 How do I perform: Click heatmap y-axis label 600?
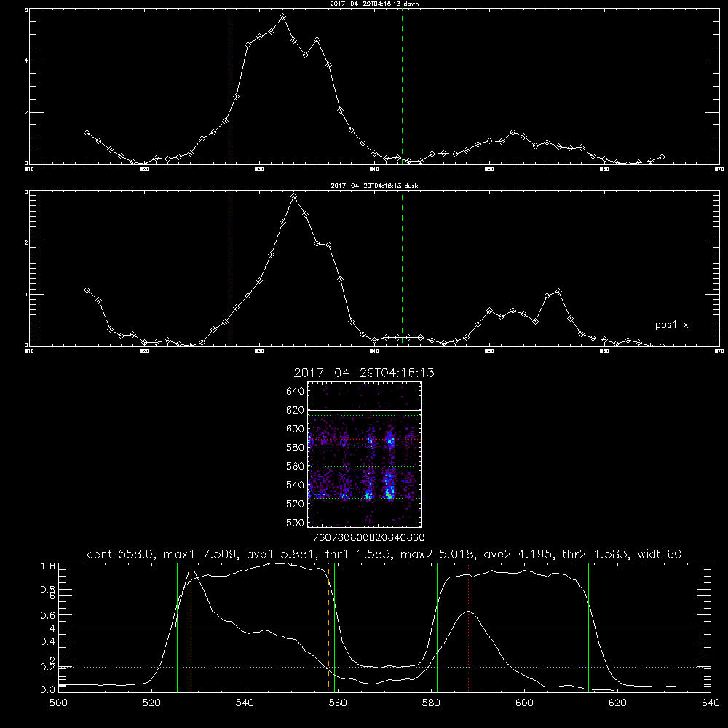(296, 429)
